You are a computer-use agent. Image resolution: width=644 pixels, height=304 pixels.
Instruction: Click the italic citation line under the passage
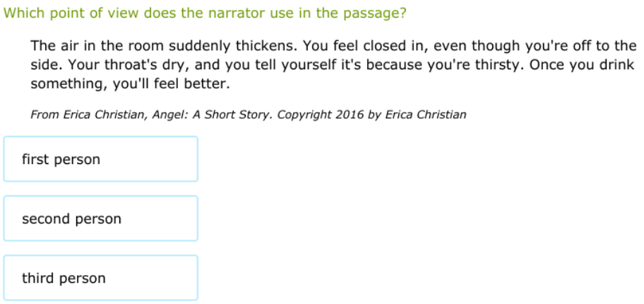(x=249, y=115)
